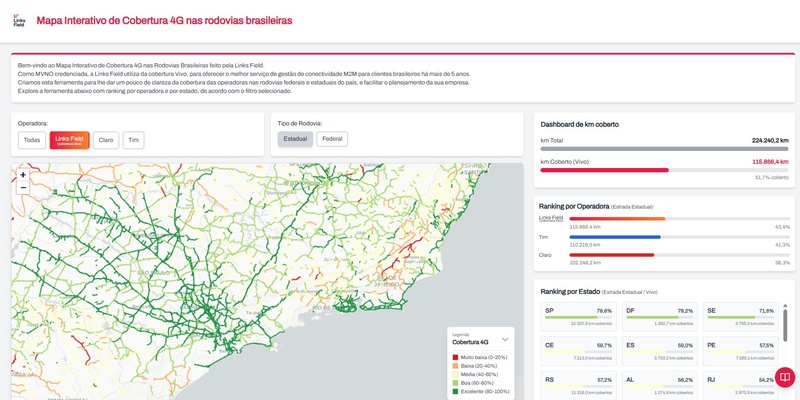Click the Média yellow legend swatch
Screen dimensions: 800x400
(455, 375)
